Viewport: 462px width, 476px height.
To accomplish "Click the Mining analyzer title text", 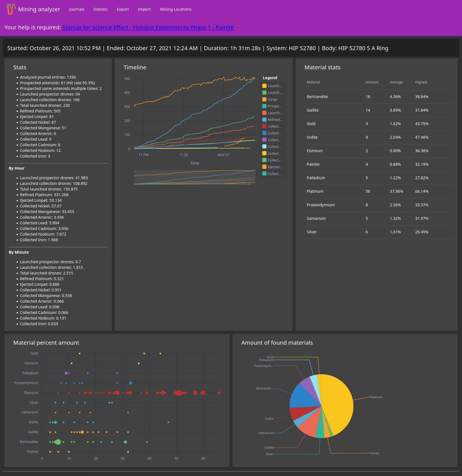I will [39, 9].
